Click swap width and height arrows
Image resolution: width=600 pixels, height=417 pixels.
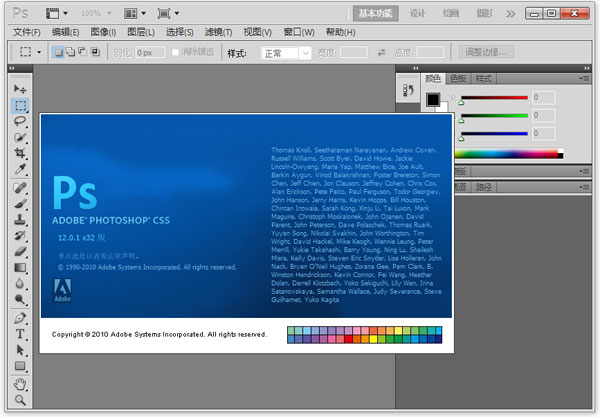tap(381, 52)
